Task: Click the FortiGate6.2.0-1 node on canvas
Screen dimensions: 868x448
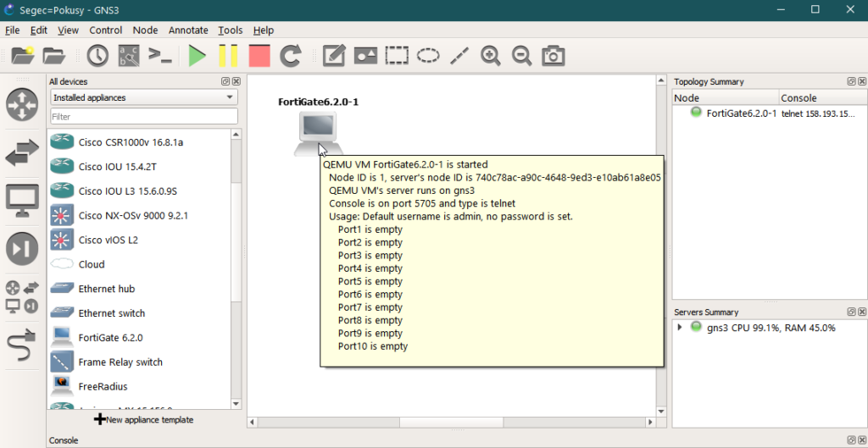Action: (x=319, y=133)
